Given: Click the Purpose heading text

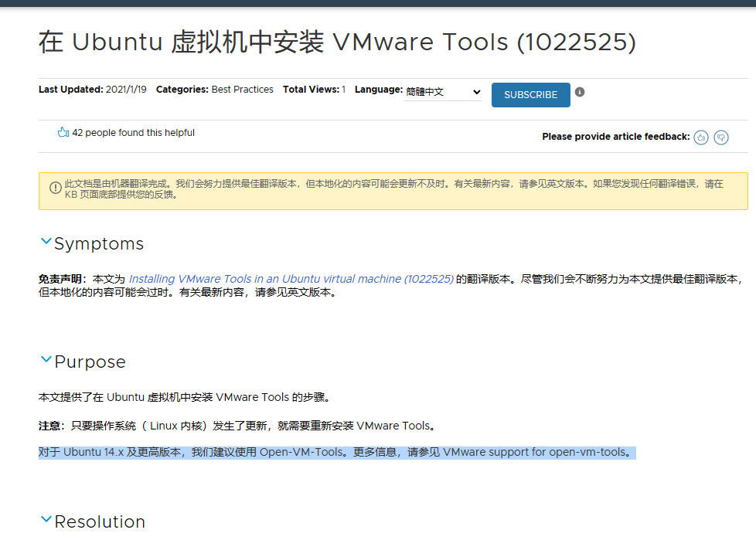Looking at the screenshot, I should tap(90, 362).
